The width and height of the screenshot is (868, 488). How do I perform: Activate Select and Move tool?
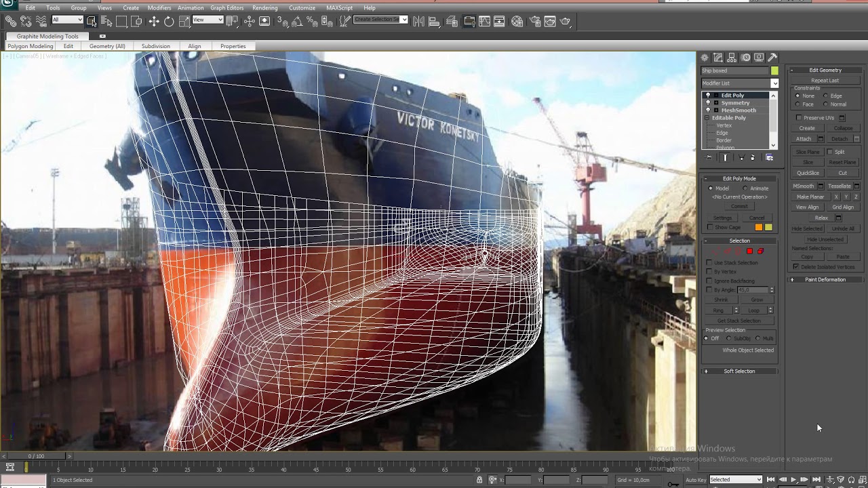pos(154,22)
